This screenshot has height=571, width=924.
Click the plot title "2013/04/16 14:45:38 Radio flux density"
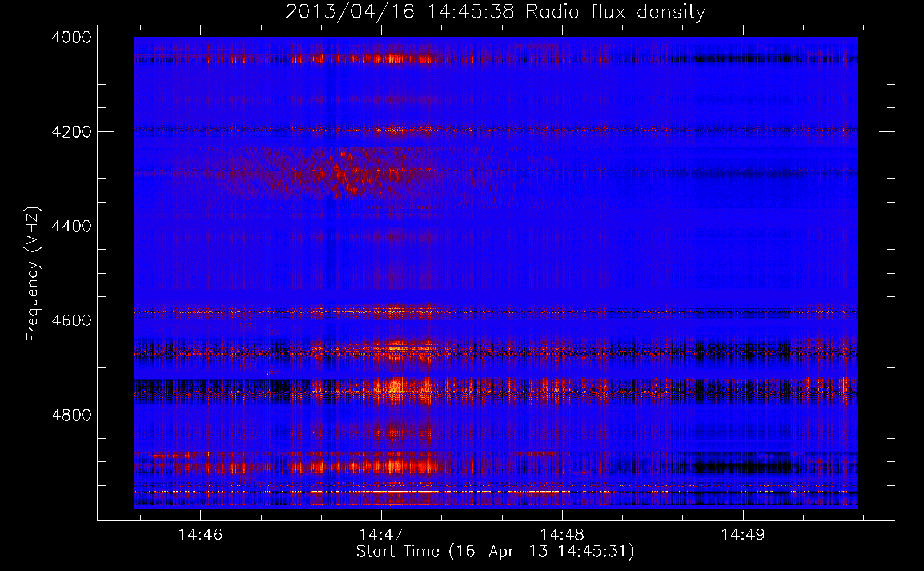[495, 11]
